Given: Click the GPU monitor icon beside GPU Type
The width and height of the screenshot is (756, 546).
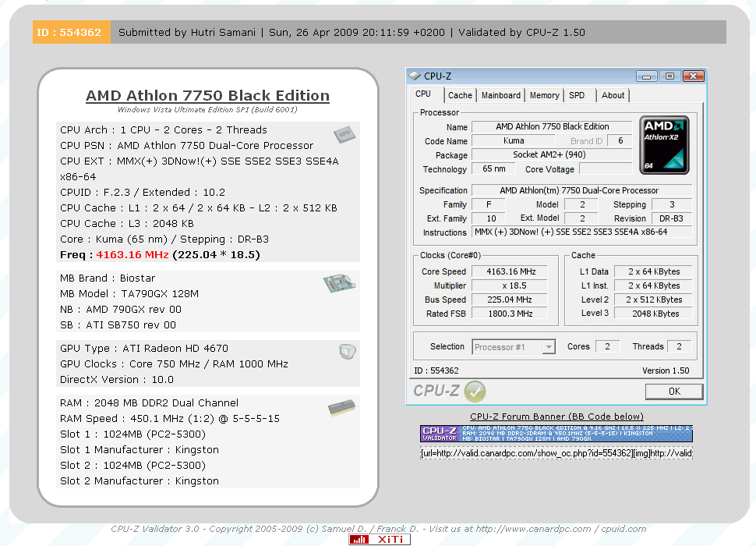Looking at the screenshot, I should (x=347, y=352).
